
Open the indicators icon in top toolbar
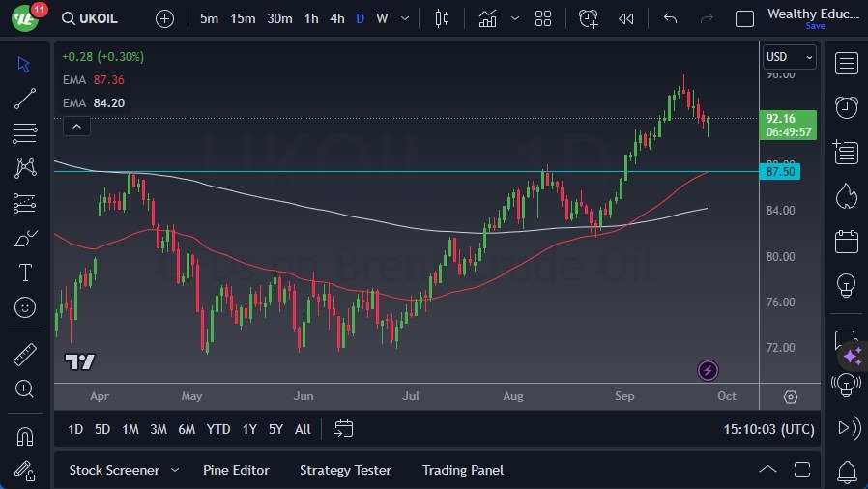tap(487, 18)
